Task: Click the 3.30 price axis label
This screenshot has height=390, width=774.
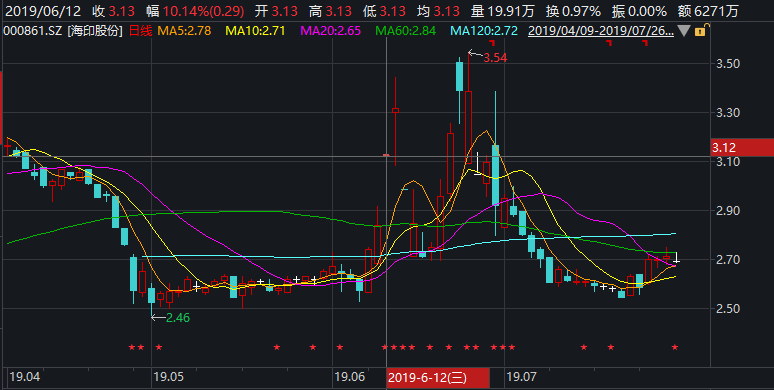Action: click(728, 113)
